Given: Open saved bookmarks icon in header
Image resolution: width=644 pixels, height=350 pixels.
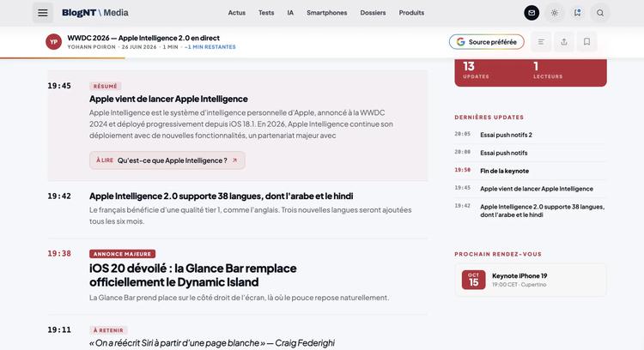Looking at the screenshot, I should (x=578, y=13).
